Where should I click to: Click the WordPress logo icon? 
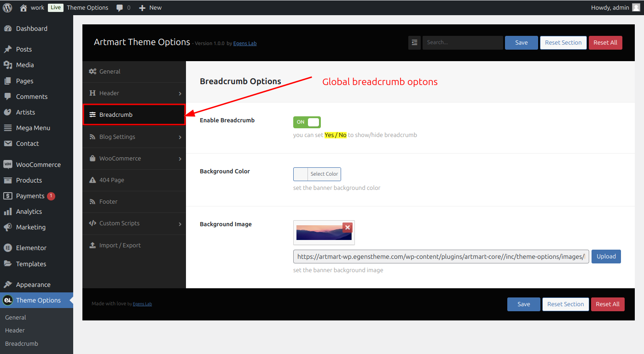point(7,7)
